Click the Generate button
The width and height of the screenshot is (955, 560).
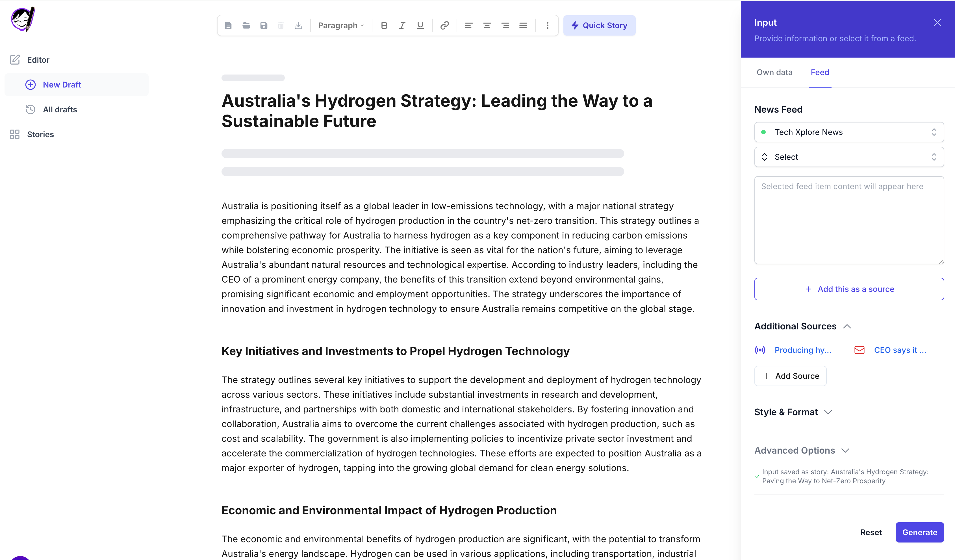click(x=919, y=532)
